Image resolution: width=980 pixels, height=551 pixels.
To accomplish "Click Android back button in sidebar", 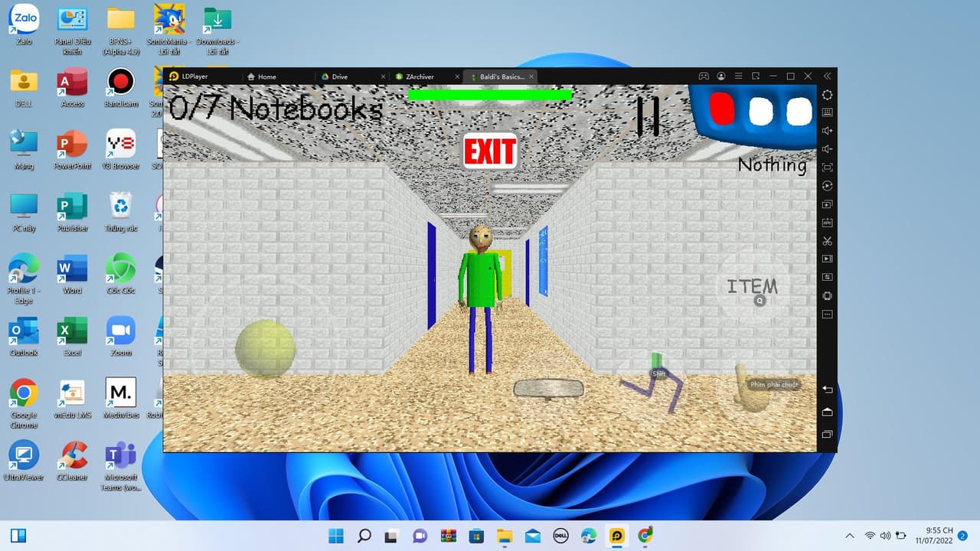I will pos(827,390).
